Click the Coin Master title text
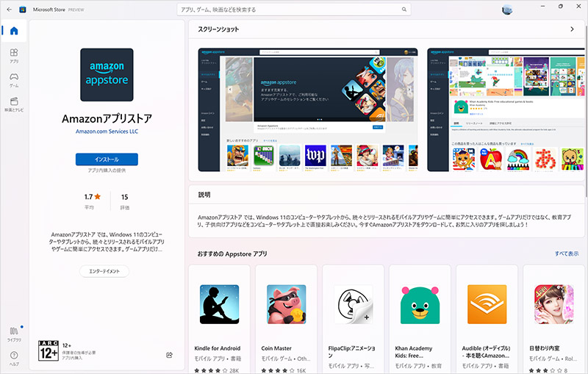Image resolution: width=588 pixels, height=374 pixels. pyautogui.click(x=276, y=348)
